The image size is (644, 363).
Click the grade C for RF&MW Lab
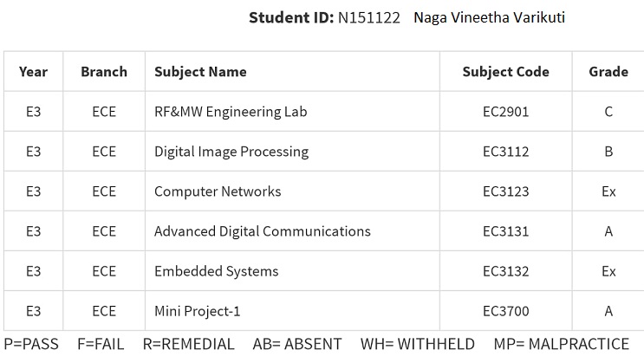point(608,112)
